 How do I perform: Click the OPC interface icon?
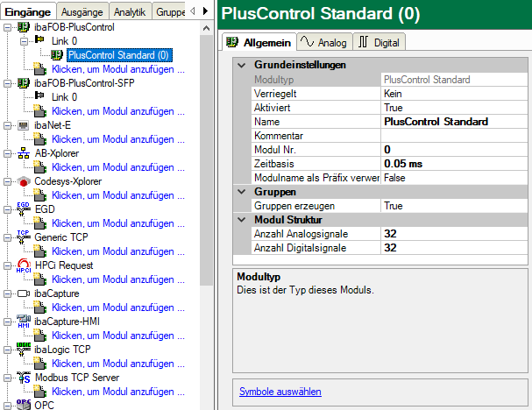(24, 405)
